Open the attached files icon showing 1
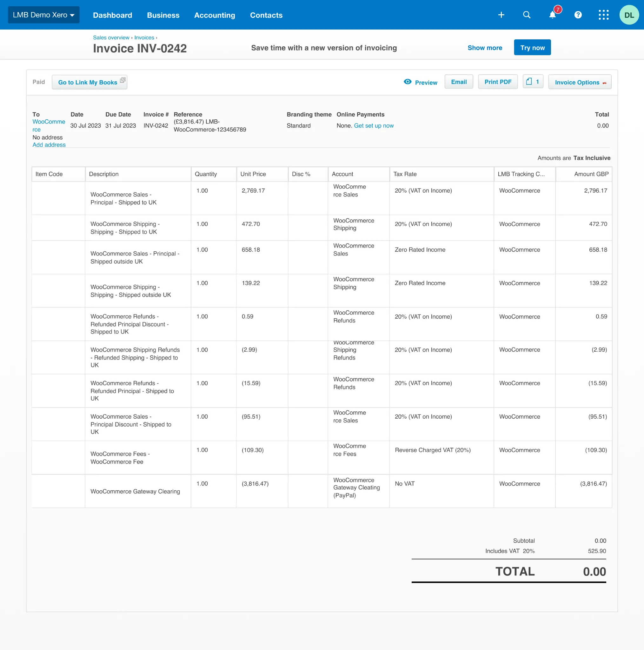 pyautogui.click(x=533, y=82)
